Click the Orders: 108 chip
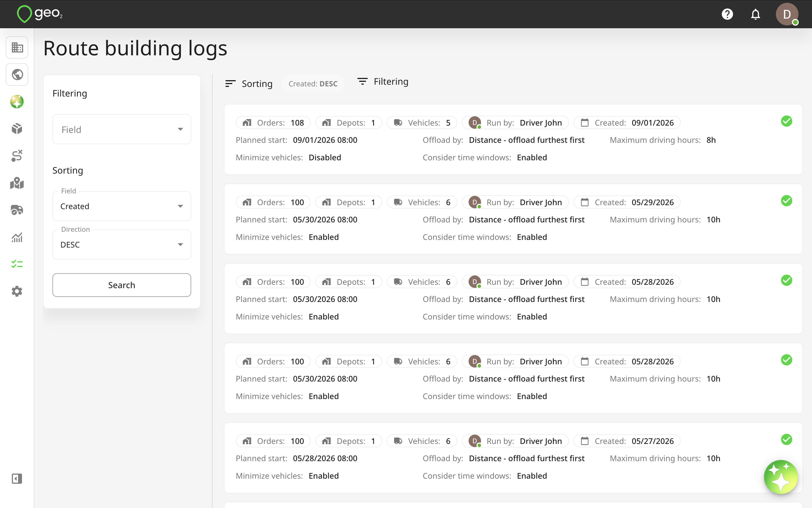Image resolution: width=812 pixels, height=508 pixels. (x=273, y=123)
